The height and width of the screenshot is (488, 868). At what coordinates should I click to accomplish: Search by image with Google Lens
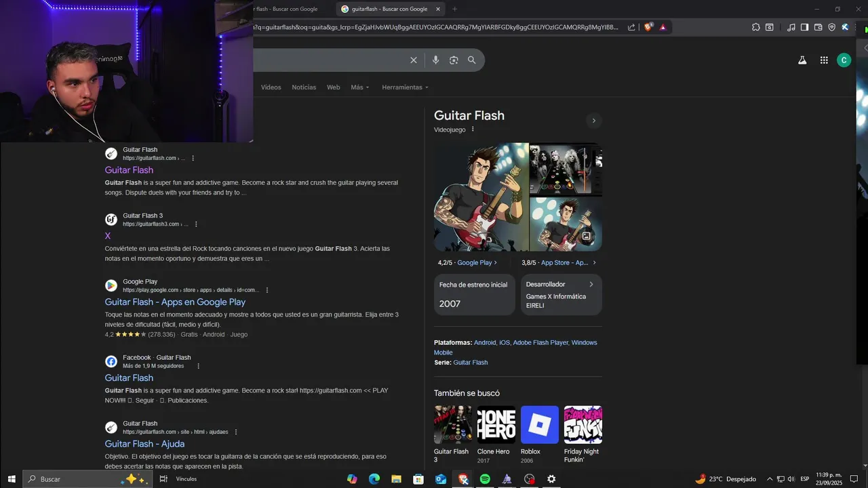(x=454, y=60)
